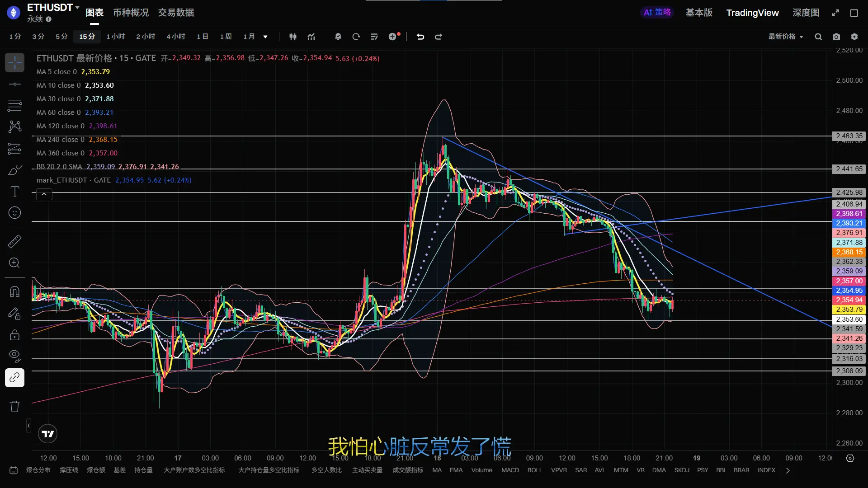Select the magnet snap mode icon
Viewport: 868px width, 488px height.
(x=14, y=291)
